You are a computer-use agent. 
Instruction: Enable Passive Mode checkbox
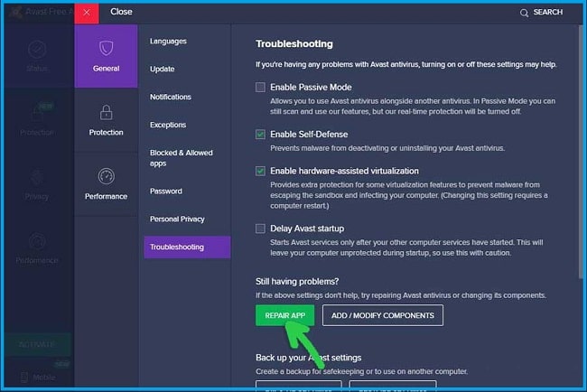pyautogui.click(x=261, y=88)
